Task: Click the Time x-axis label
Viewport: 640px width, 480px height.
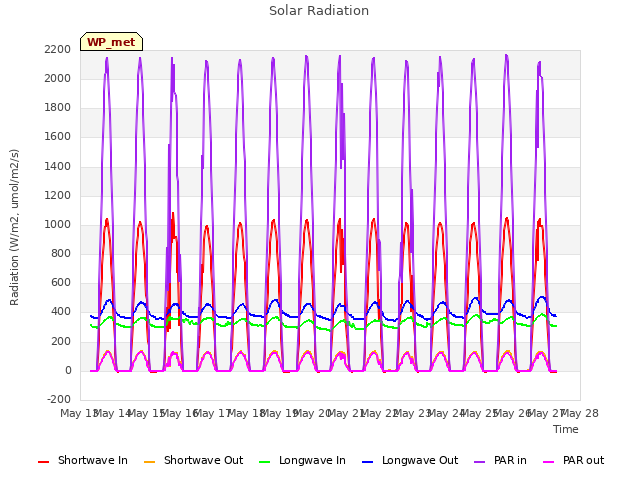Action: point(566,429)
